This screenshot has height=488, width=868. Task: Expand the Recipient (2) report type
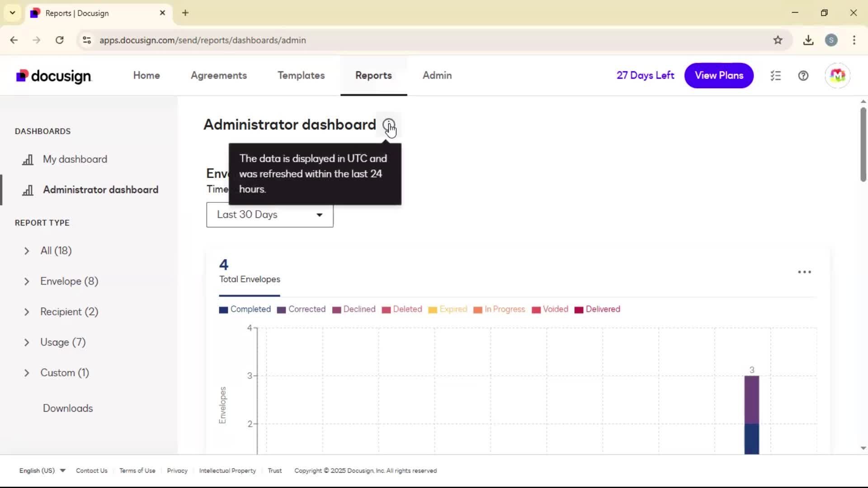coord(27,312)
